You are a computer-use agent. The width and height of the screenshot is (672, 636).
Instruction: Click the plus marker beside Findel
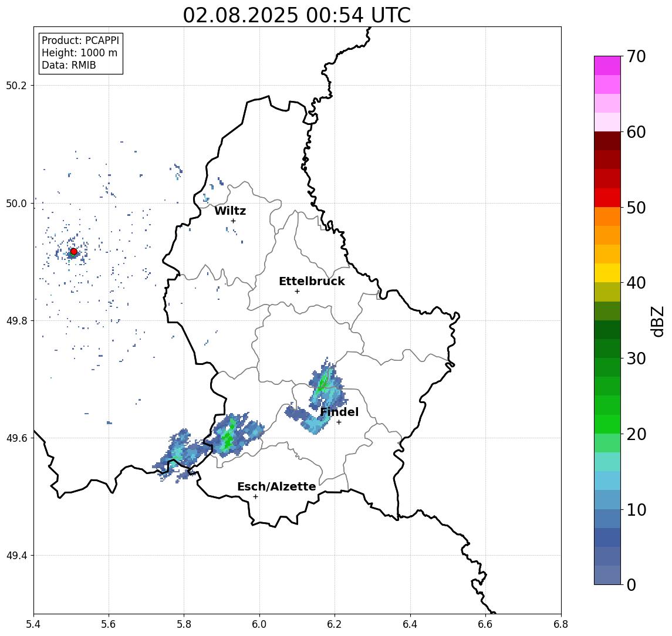coord(339,422)
